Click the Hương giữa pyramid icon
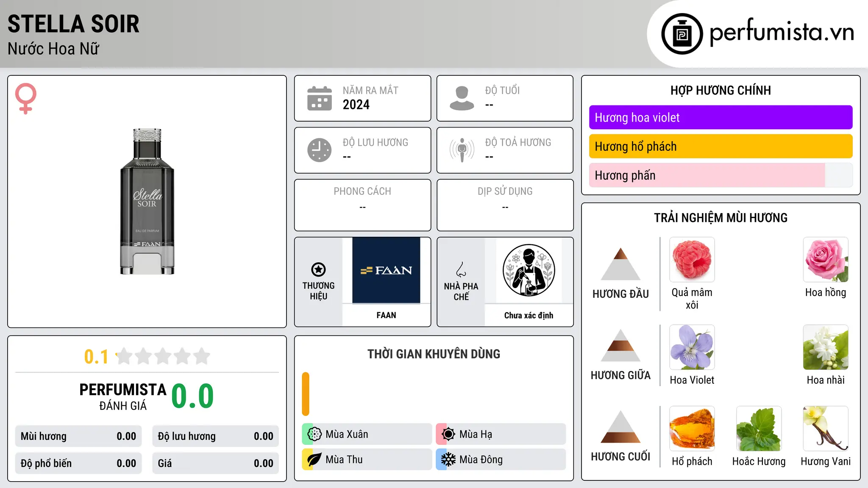This screenshot has height=488, width=868. coord(620,345)
